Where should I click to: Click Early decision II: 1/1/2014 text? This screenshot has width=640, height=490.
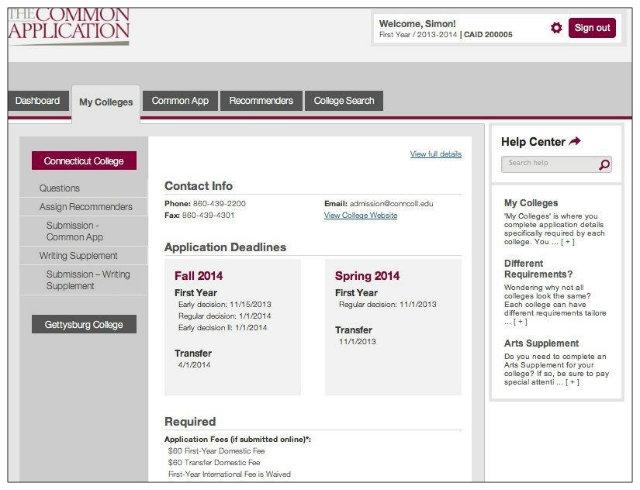click(x=222, y=327)
